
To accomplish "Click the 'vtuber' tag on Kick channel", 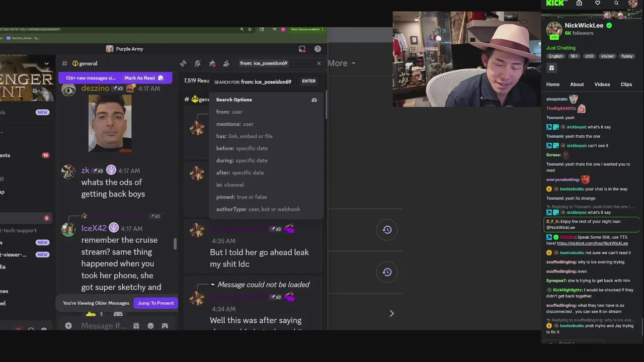I will [607, 56].
